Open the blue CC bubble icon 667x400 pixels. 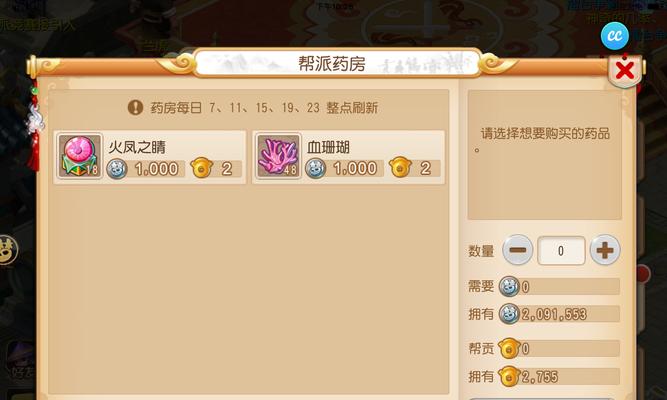[615, 36]
